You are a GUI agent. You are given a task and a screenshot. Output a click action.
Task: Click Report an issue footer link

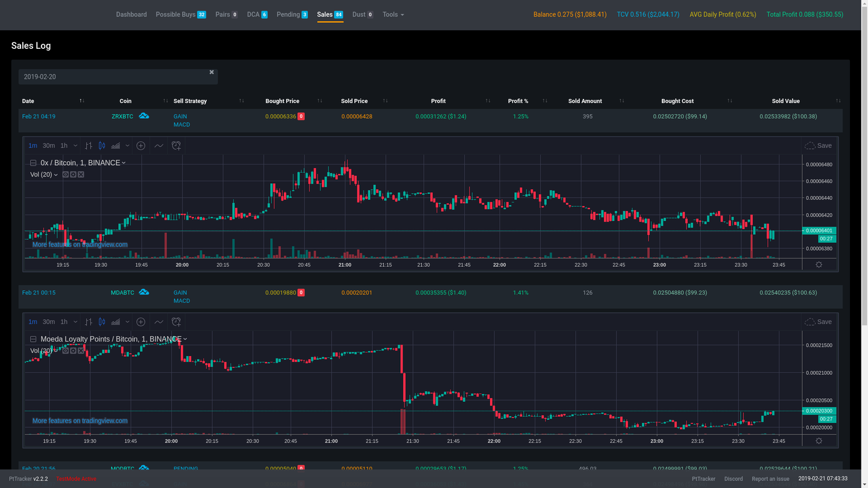(770, 479)
